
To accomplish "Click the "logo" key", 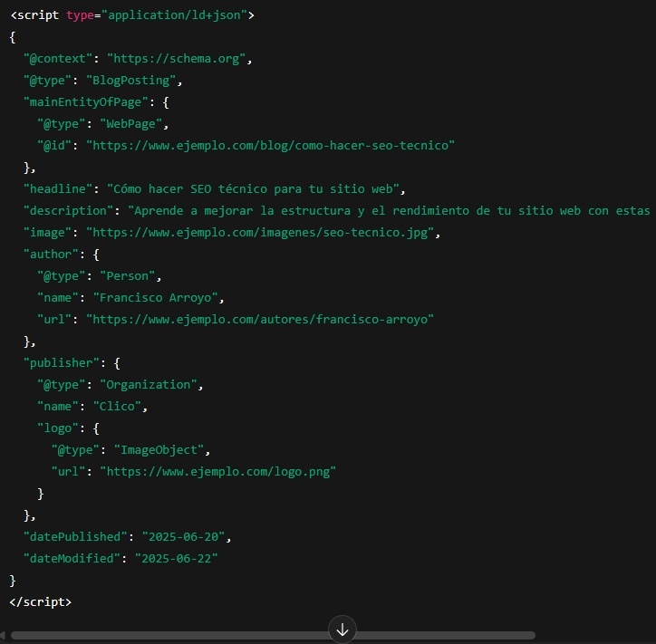I will click(x=58, y=428).
